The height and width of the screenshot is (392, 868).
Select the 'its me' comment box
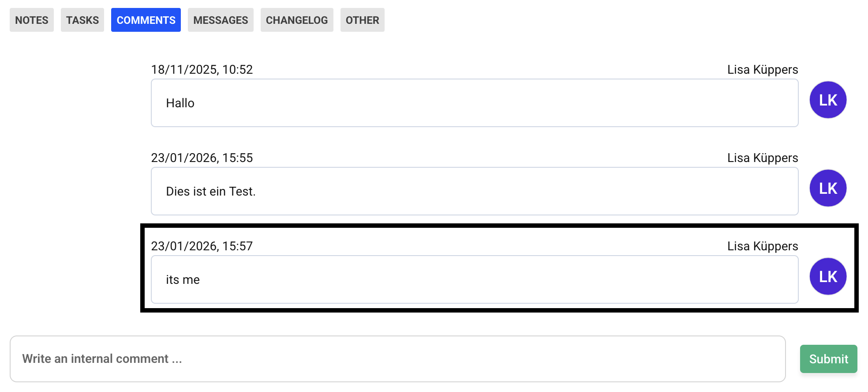click(475, 279)
